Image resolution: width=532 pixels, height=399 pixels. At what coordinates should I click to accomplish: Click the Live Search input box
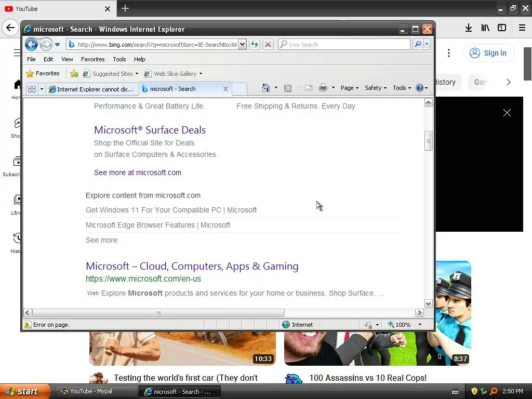click(x=344, y=45)
